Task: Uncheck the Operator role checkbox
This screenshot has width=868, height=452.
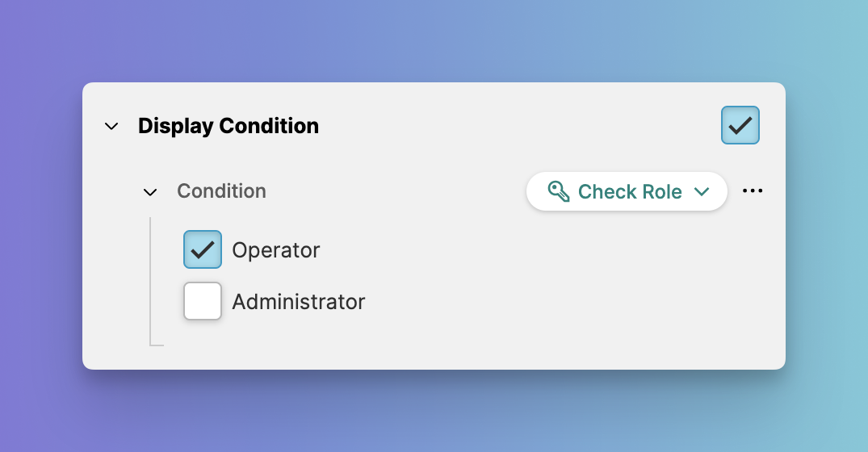Action: tap(203, 250)
